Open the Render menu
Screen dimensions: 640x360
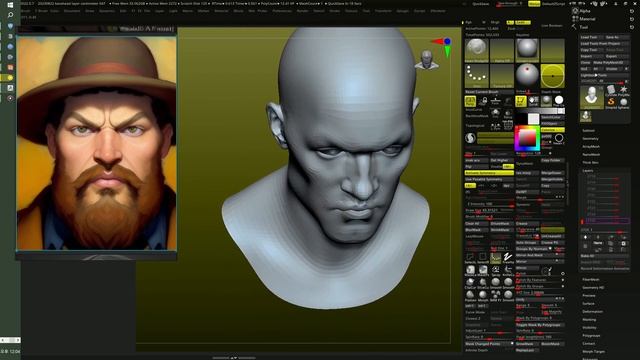click(x=302, y=11)
